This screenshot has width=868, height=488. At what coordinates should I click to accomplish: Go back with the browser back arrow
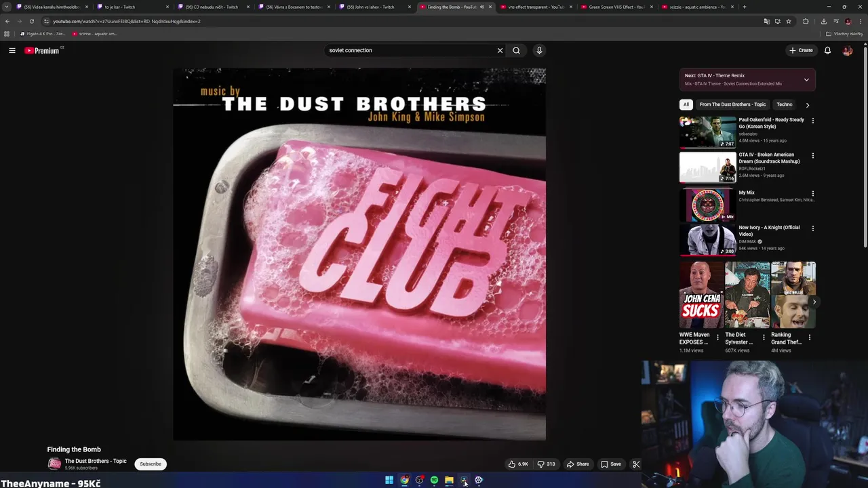(7, 21)
